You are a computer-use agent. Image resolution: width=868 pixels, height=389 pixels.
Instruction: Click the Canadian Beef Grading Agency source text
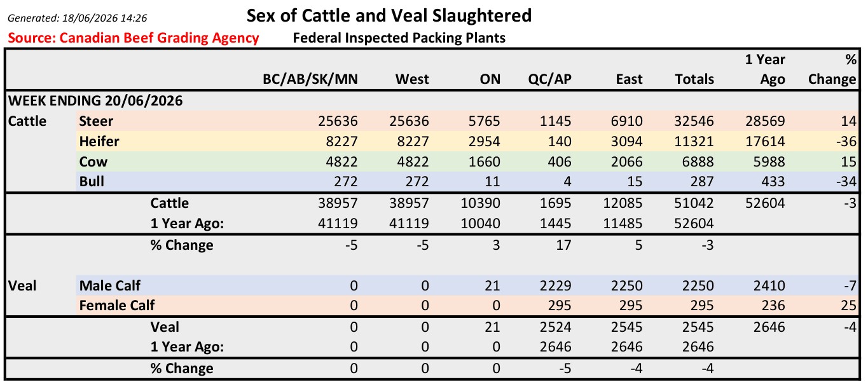[x=134, y=38]
